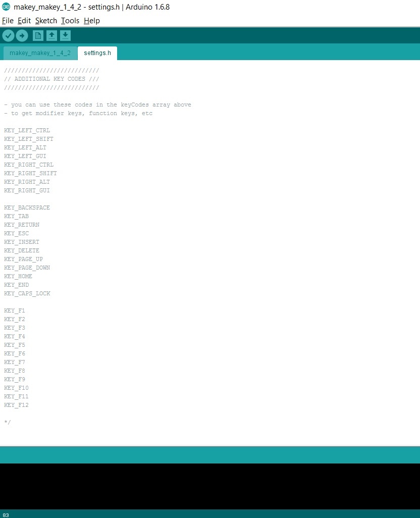Screen dimensions: 420x518
Task: Click the New sketch toolbar icon
Action: (38, 35)
